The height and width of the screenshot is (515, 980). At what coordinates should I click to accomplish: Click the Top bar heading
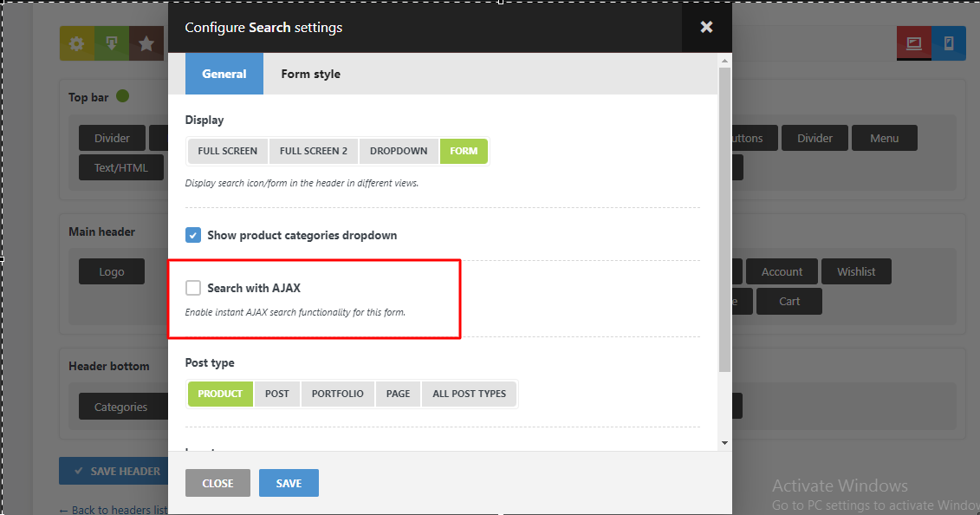(x=88, y=97)
